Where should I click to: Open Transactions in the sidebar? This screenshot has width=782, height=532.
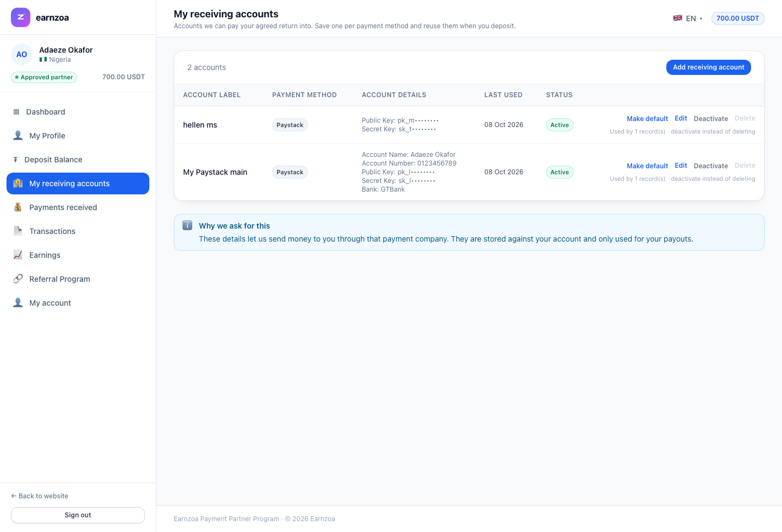78,231
